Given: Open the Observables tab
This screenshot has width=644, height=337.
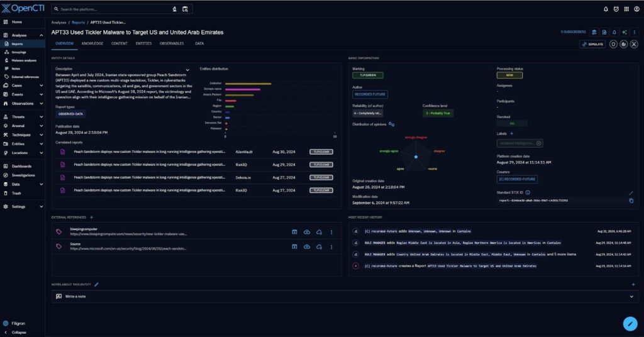Looking at the screenshot, I should [172, 43].
